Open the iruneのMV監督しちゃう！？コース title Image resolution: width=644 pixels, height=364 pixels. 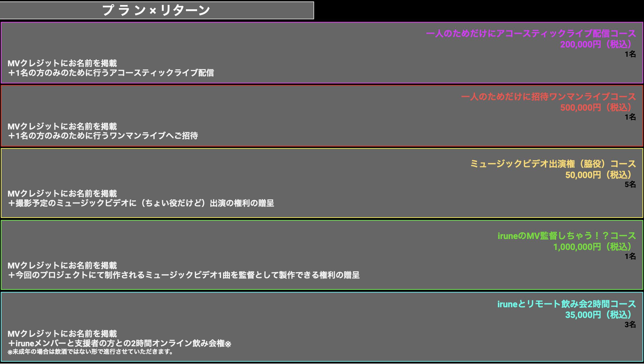566,236
